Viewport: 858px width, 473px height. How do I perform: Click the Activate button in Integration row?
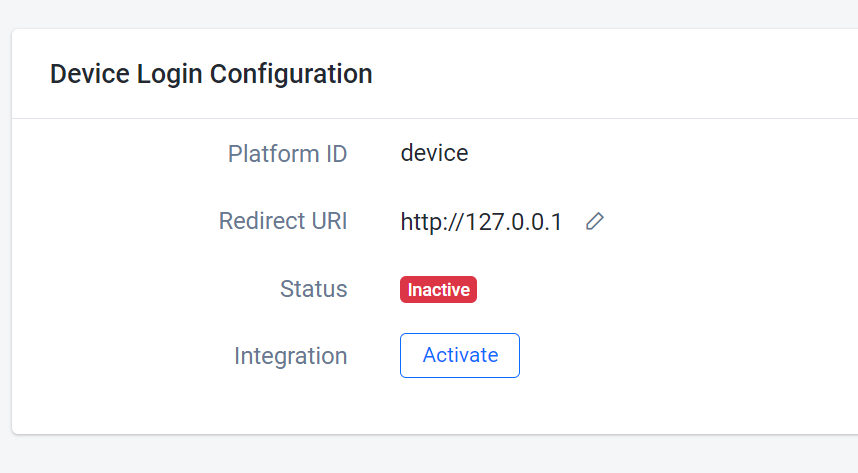pos(460,355)
